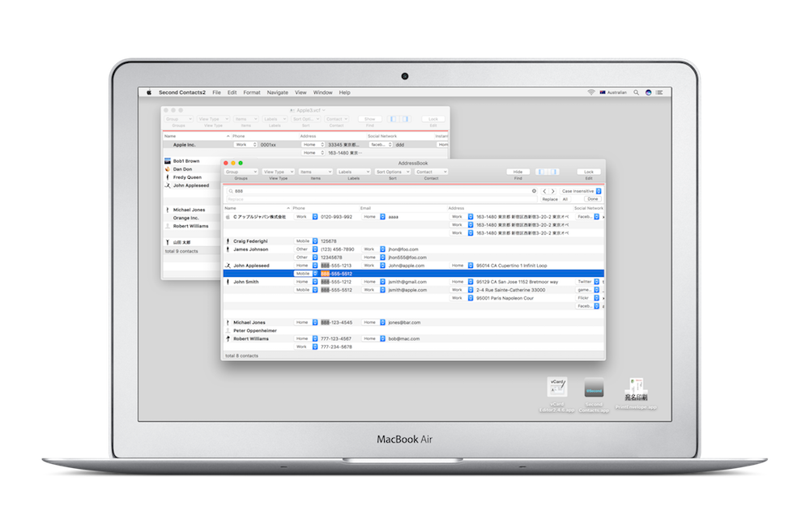This screenshot has width=810, height=532.
Task: Click the Replace button
Action: [x=550, y=199]
